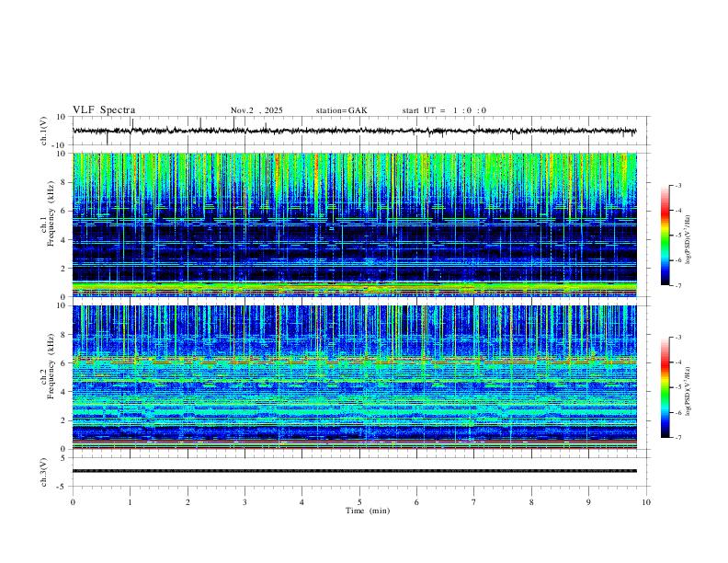Click the ch.2 spectrogram panel
The height and width of the screenshot is (563, 728).
(355, 377)
